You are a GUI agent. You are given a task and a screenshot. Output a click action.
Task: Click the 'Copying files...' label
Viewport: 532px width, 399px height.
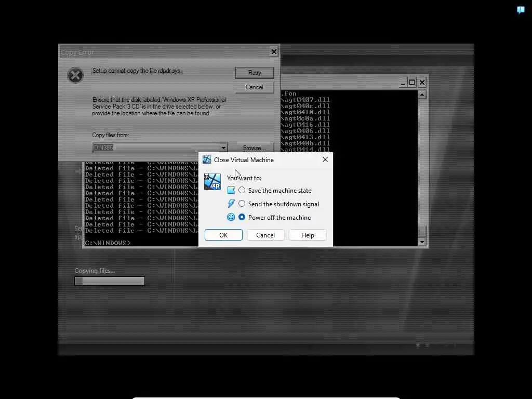[x=95, y=271]
